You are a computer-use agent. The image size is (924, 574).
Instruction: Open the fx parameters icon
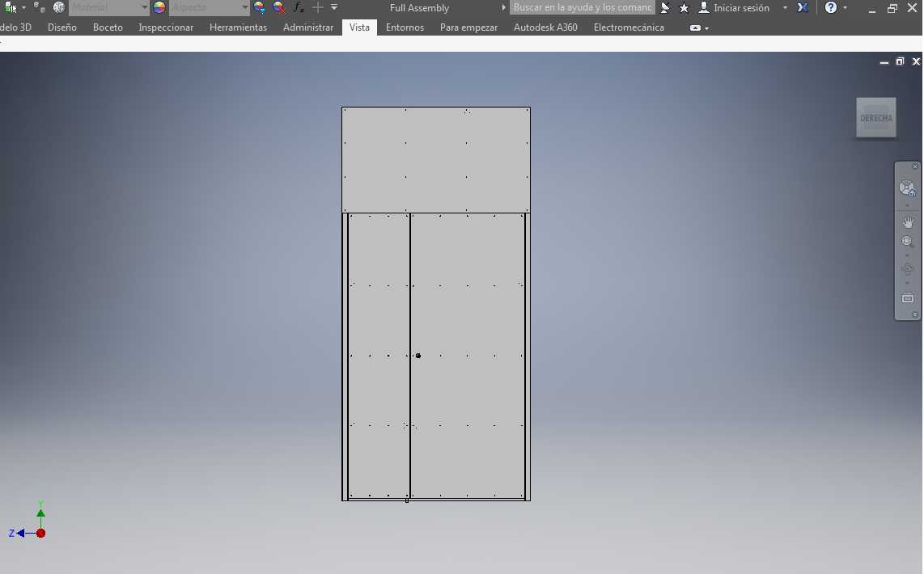tap(299, 7)
